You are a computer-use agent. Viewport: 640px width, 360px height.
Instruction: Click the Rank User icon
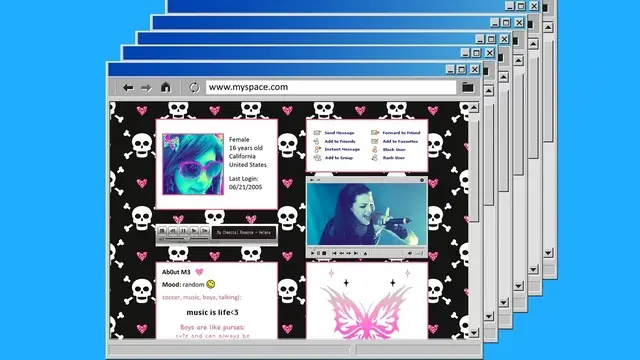(375, 158)
